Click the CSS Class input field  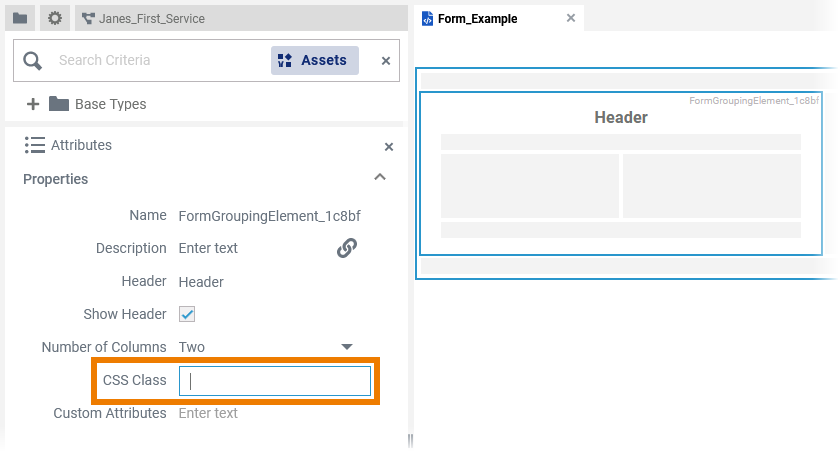tap(275, 381)
